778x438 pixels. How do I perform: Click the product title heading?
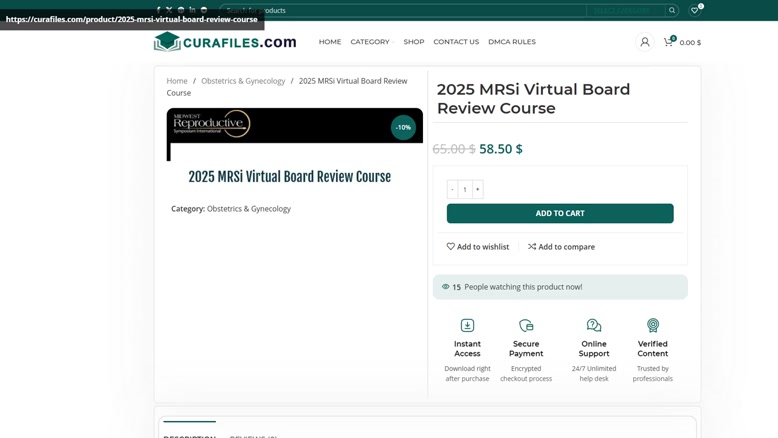pos(533,99)
